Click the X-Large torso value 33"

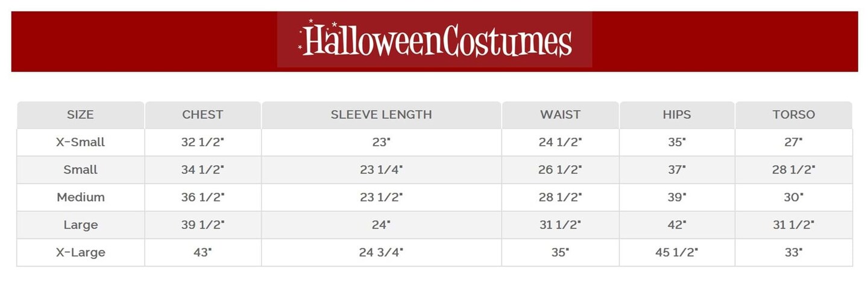(x=793, y=252)
